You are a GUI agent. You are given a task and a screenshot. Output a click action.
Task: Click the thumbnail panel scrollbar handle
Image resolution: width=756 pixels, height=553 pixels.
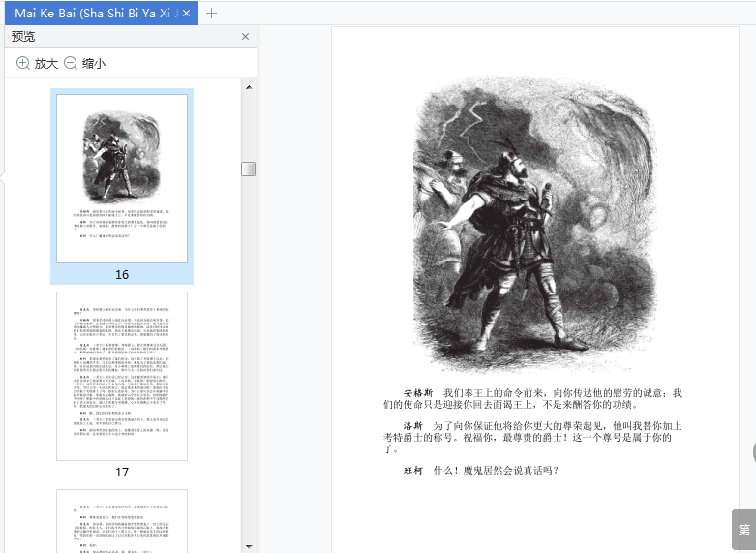pyautogui.click(x=249, y=169)
